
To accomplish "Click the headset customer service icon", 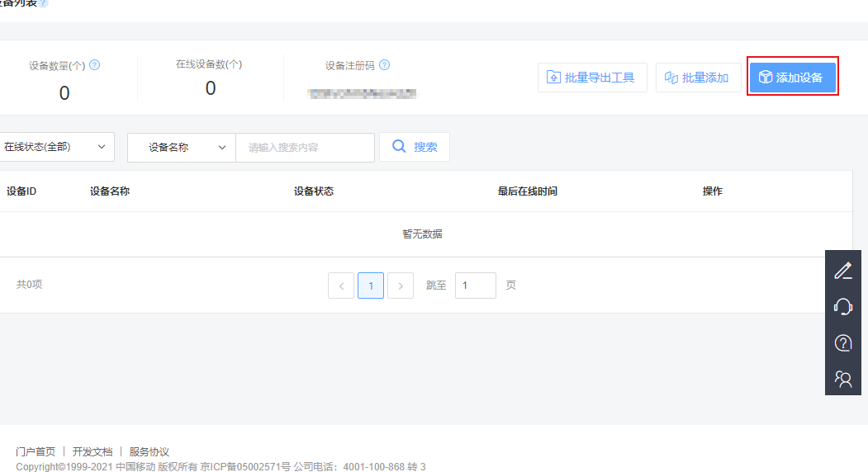I will 843,306.
